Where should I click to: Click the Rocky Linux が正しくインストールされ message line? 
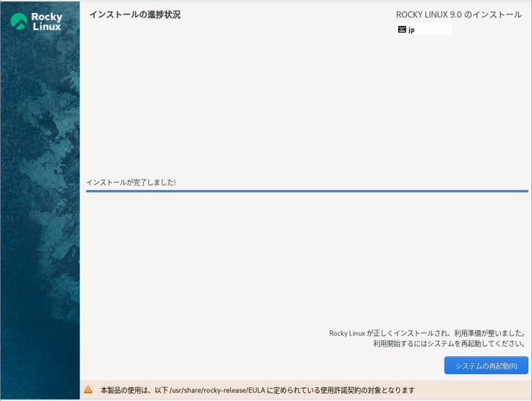tap(428, 333)
